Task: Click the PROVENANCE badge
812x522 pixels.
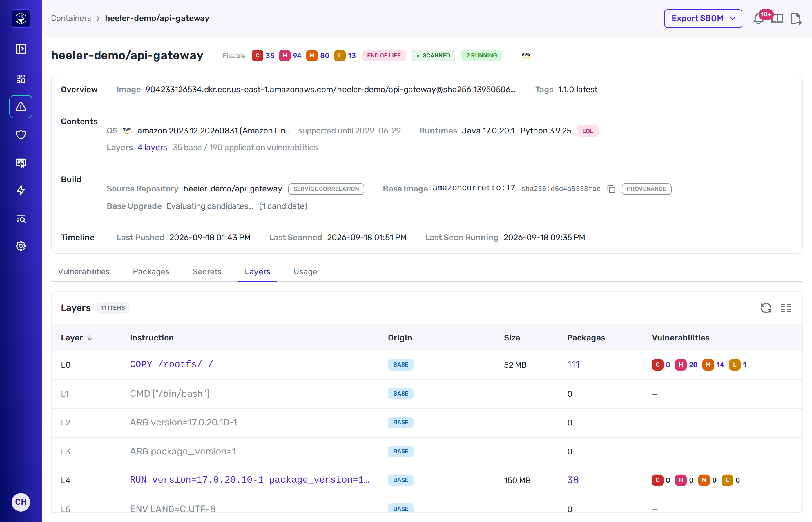Action: pos(646,189)
